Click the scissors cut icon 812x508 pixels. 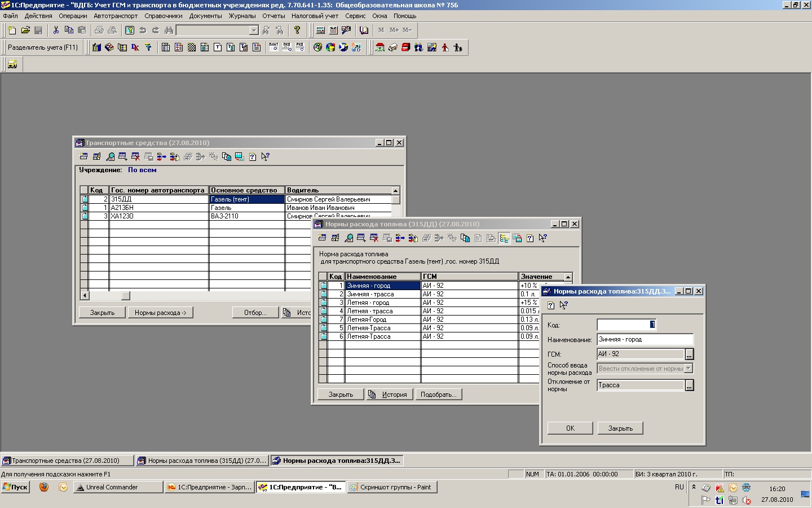tap(56, 30)
